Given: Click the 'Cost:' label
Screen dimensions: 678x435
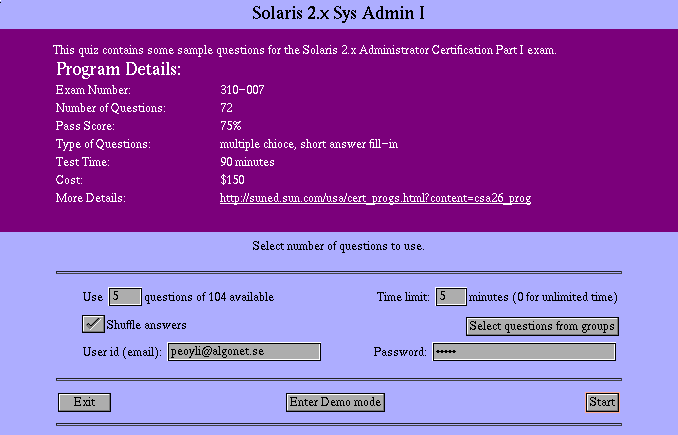Looking at the screenshot, I should (69, 180).
